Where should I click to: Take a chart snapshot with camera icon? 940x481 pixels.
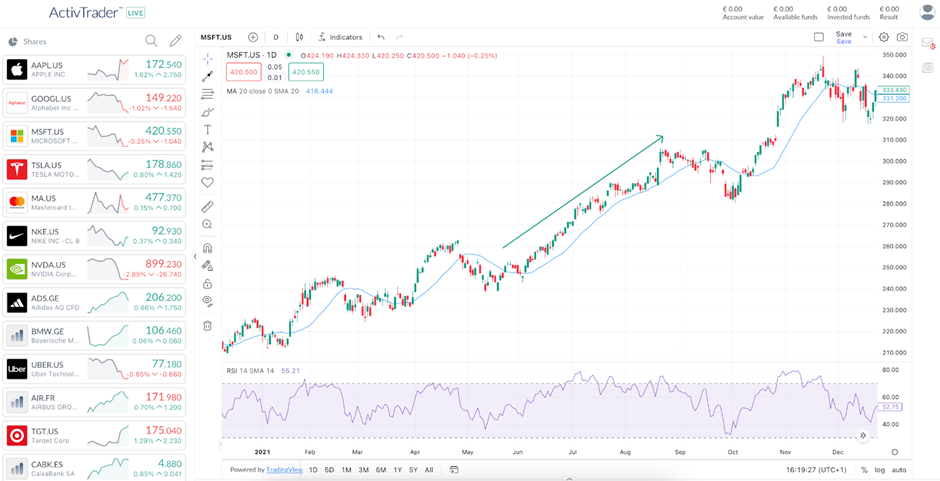click(902, 37)
